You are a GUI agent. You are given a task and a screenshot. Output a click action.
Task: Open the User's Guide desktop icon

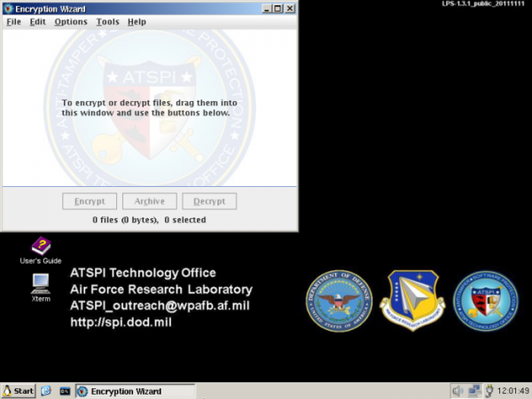click(x=41, y=246)
